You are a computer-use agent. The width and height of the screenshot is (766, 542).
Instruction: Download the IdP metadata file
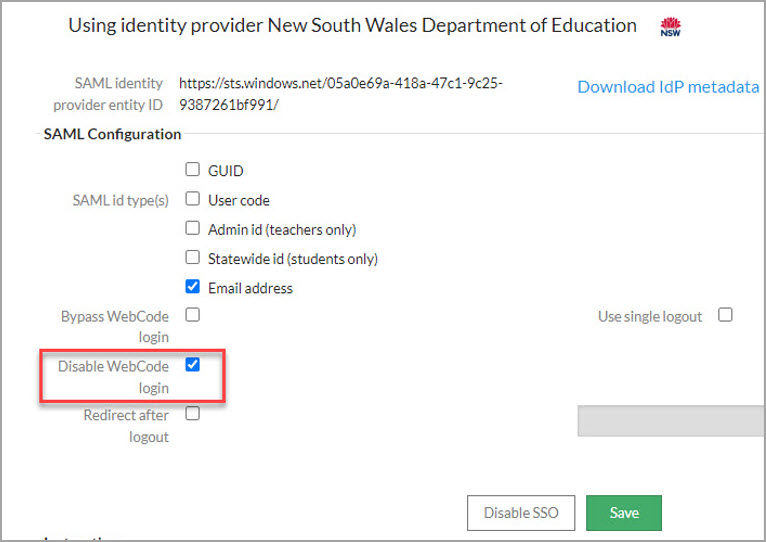point(668,86)
